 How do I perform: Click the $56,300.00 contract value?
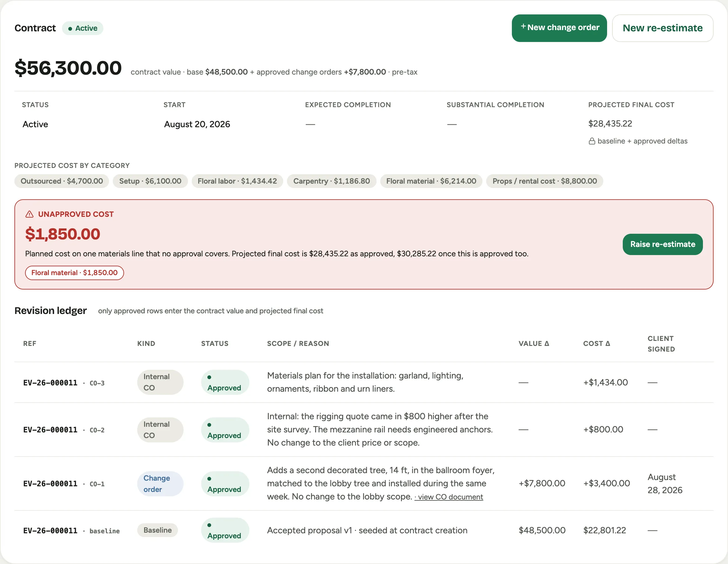(68, 68)
